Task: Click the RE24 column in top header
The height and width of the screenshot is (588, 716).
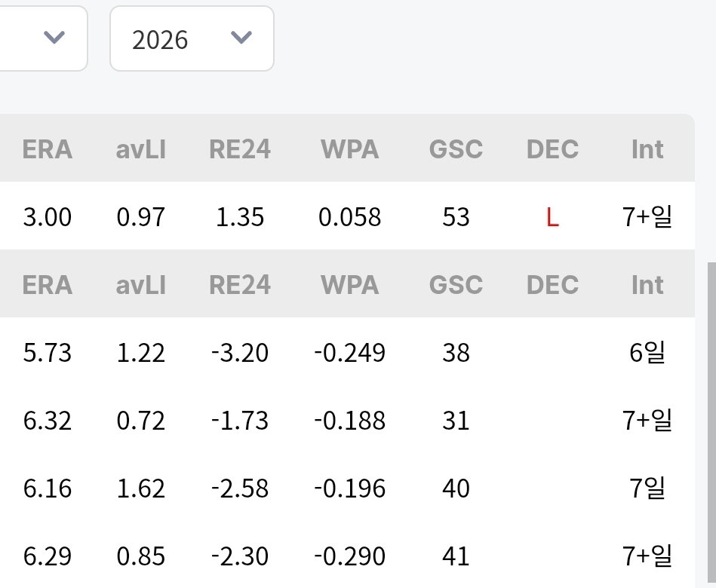Action: (x=240, y=149)
